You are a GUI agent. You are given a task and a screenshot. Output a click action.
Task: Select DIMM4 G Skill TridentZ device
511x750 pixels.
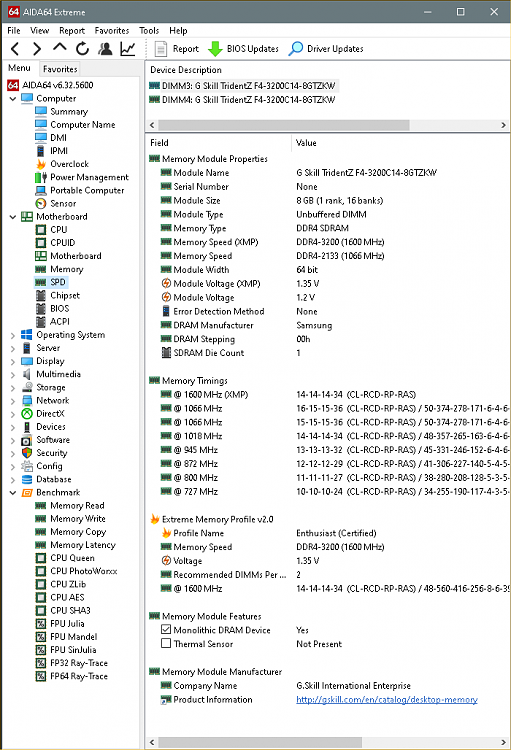click(243, 100)
